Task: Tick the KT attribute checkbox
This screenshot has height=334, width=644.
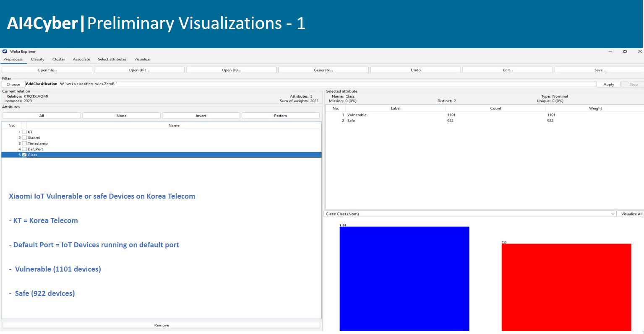Action: [24, 132]
